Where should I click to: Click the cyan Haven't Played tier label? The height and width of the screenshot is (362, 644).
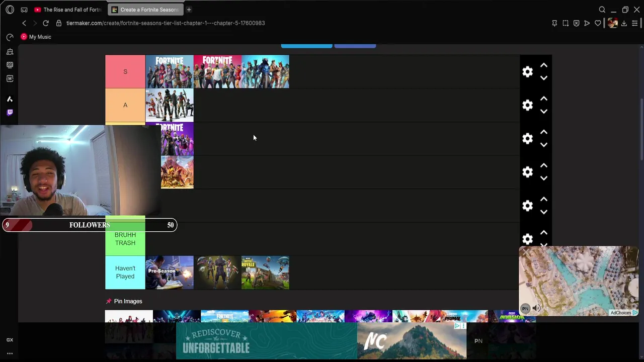point(125,273)
